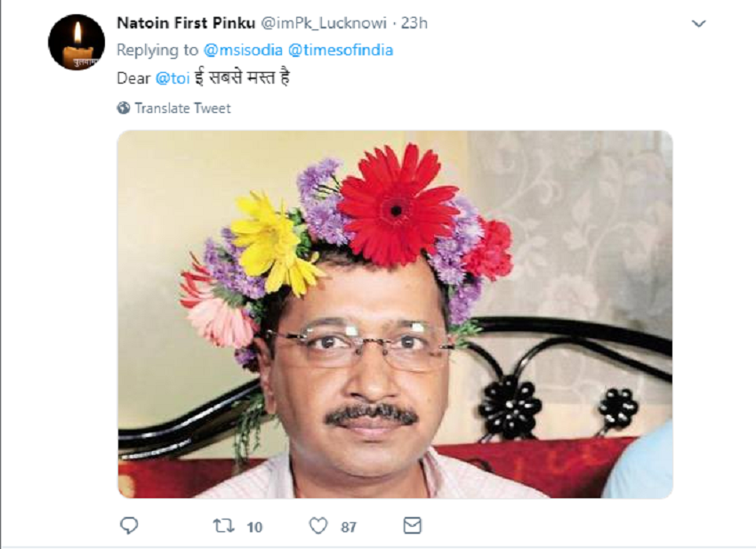756x549 pixels.
Task: Click the Translate Tweet link
Action: click(182, 109)
